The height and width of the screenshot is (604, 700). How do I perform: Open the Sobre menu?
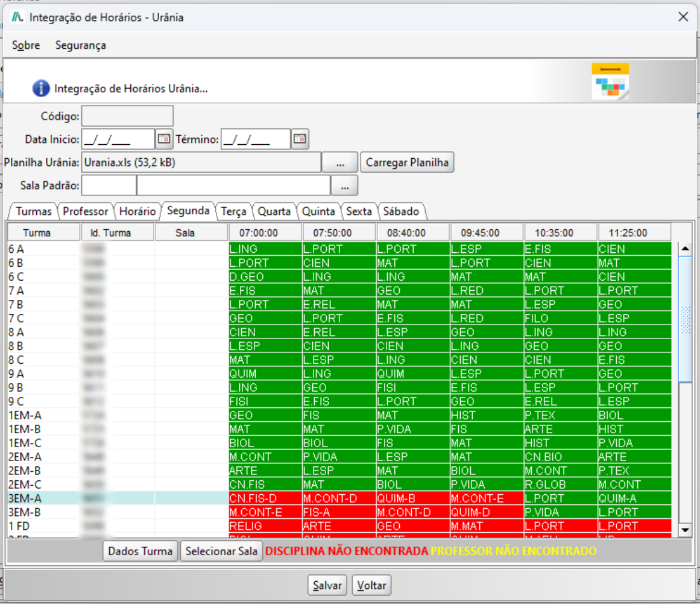pos(26,45)
